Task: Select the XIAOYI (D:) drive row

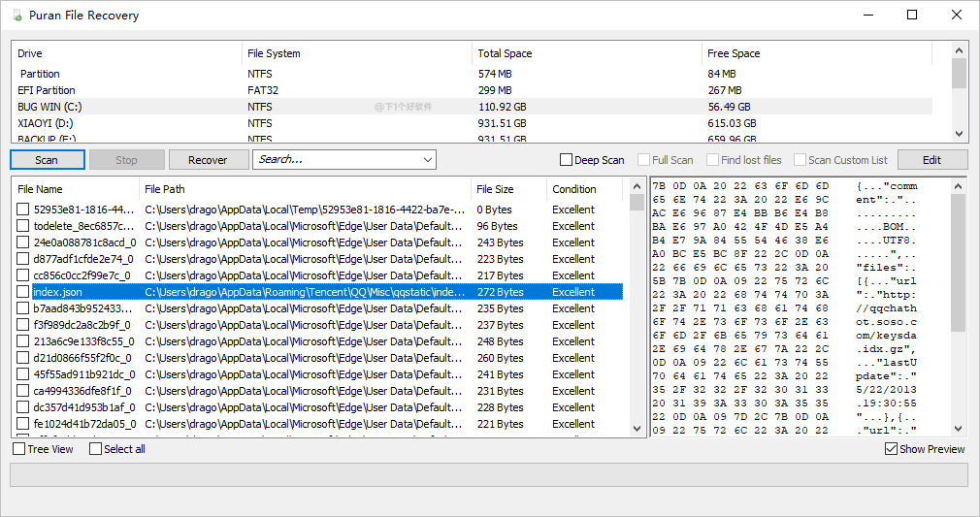Action: 45,123
